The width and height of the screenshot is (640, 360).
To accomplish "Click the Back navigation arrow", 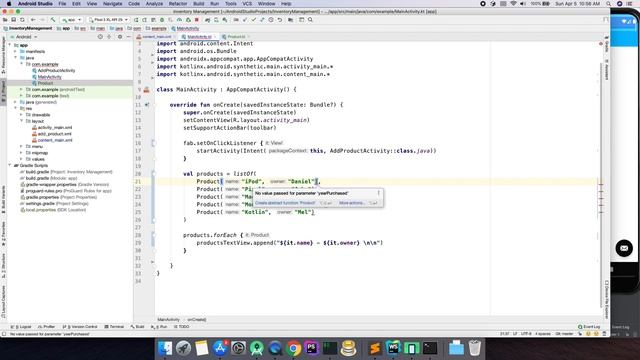I will [33, 20].
